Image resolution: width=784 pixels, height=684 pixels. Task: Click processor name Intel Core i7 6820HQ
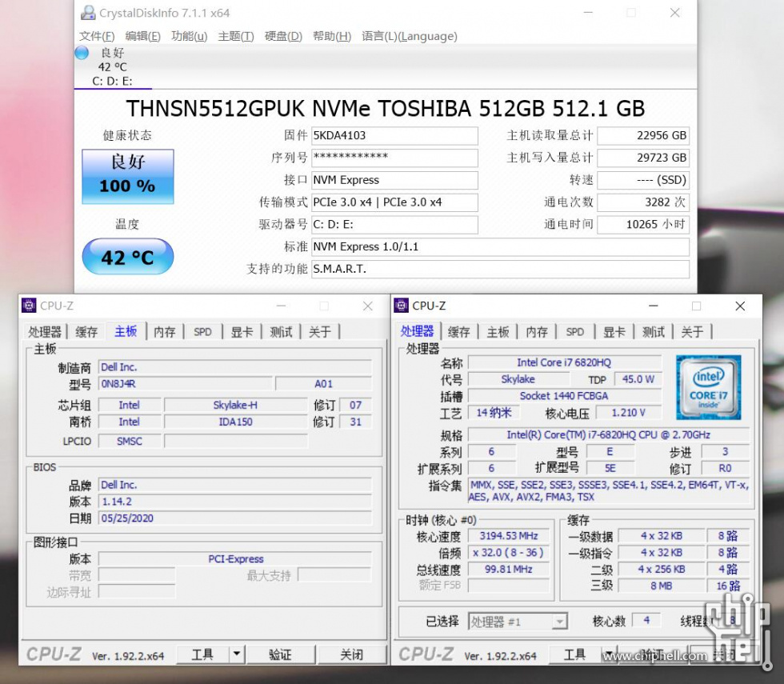[565, 362]
